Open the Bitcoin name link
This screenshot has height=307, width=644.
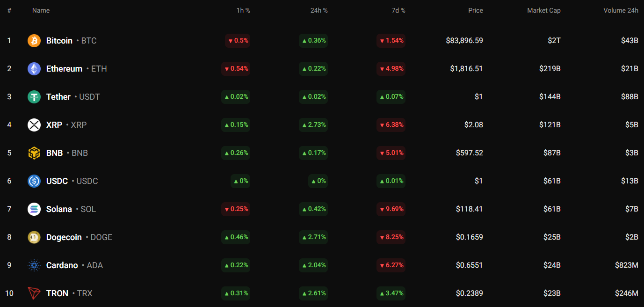(59, 41)
